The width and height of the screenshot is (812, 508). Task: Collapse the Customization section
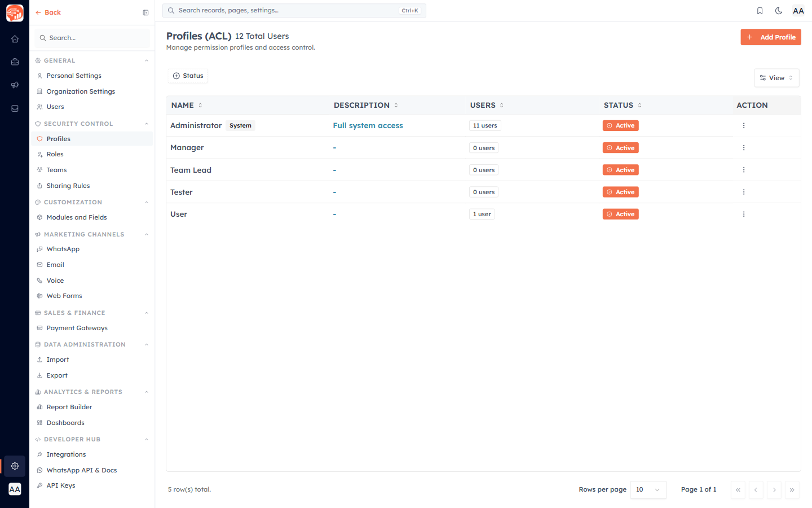(x=147, y=202)
